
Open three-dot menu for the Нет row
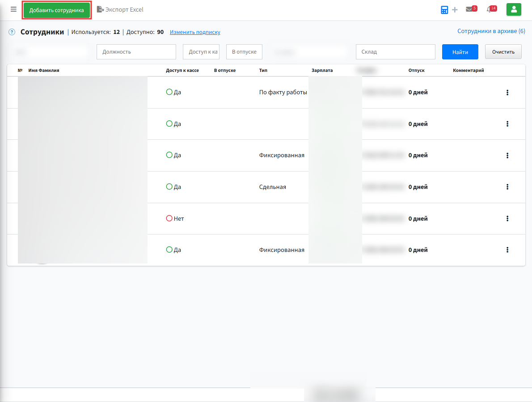tap(507, 218)
